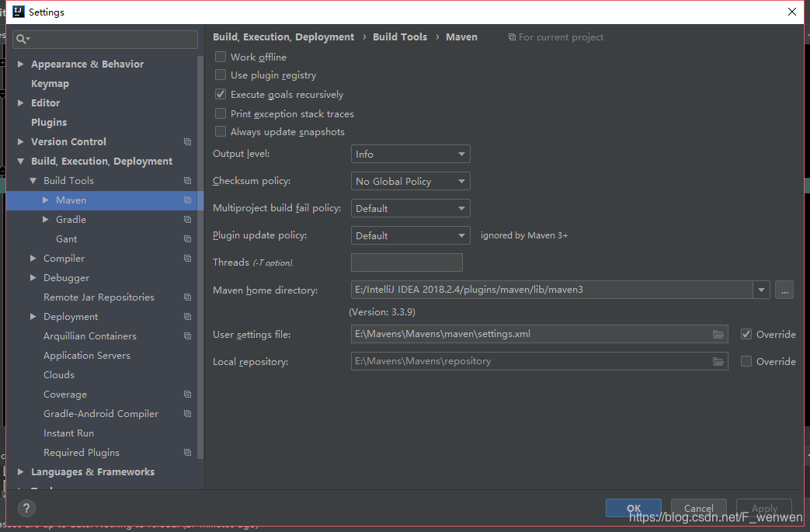Click the project-level icon beside Gradle-Android Compiler
Image resolution: width=810 pixels, height=532 pixels.
click(x=187, y=414)
